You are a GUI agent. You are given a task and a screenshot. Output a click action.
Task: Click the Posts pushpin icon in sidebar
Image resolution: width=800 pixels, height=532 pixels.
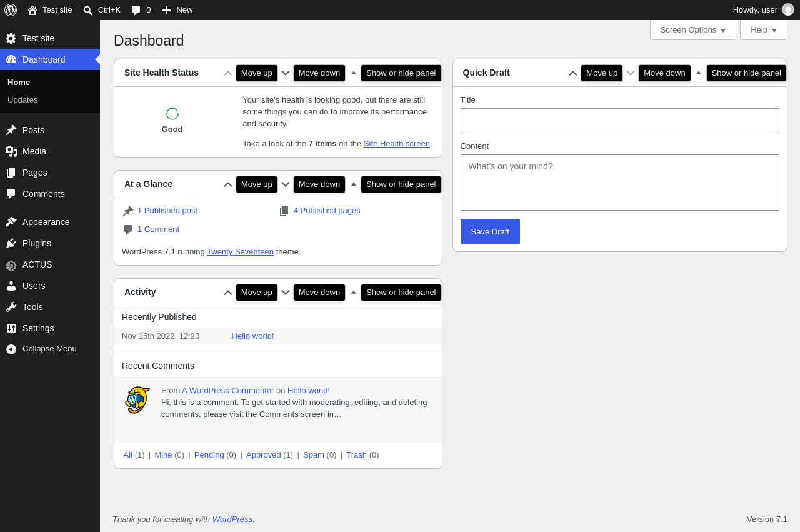(x=11, y=130)
